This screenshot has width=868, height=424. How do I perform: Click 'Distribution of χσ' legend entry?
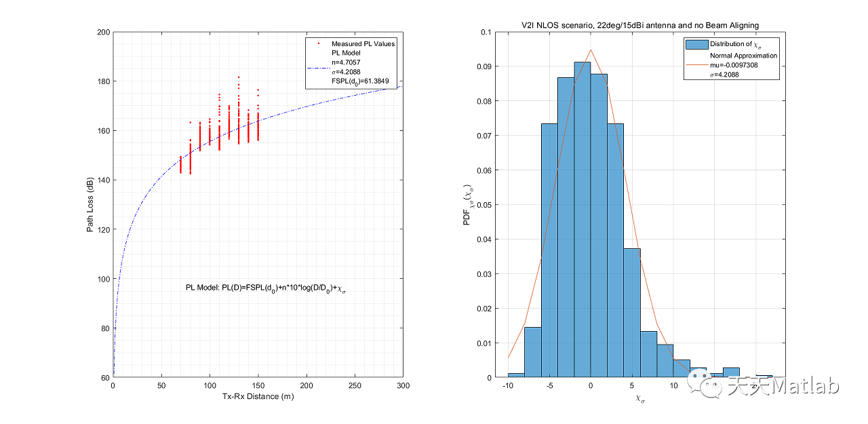tap(736, 45)
